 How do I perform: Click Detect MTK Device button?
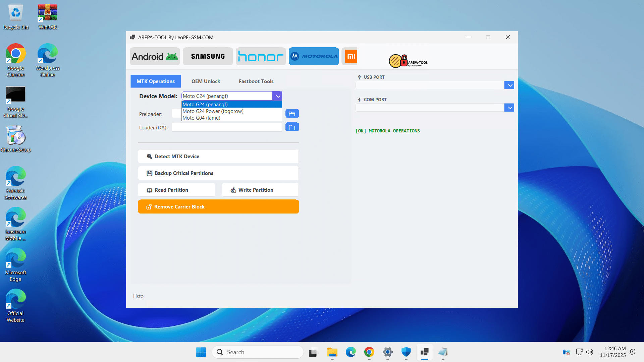click(218, 157)
